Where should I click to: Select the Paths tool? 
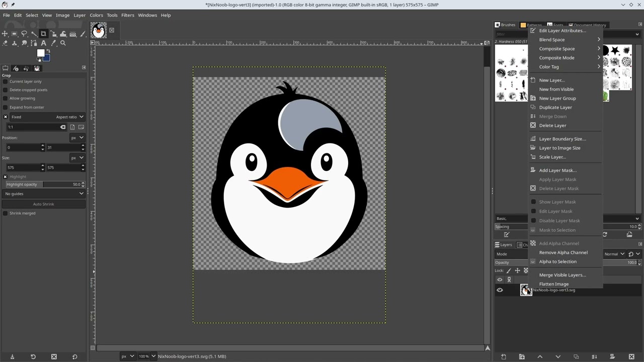tap(34, 43)
